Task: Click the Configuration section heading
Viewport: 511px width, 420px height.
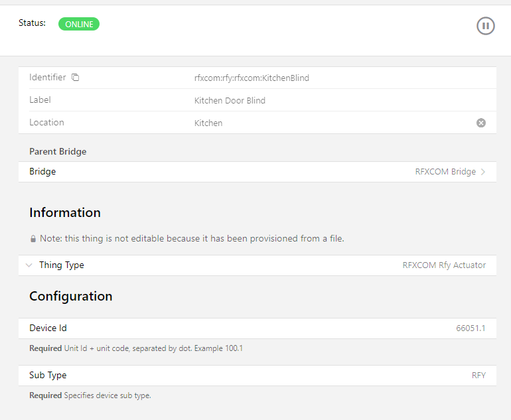Action: click(70, 297)
